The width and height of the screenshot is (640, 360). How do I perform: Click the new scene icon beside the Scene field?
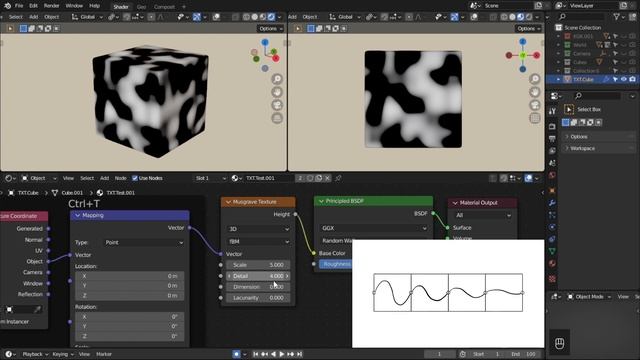tap(538, 6)
